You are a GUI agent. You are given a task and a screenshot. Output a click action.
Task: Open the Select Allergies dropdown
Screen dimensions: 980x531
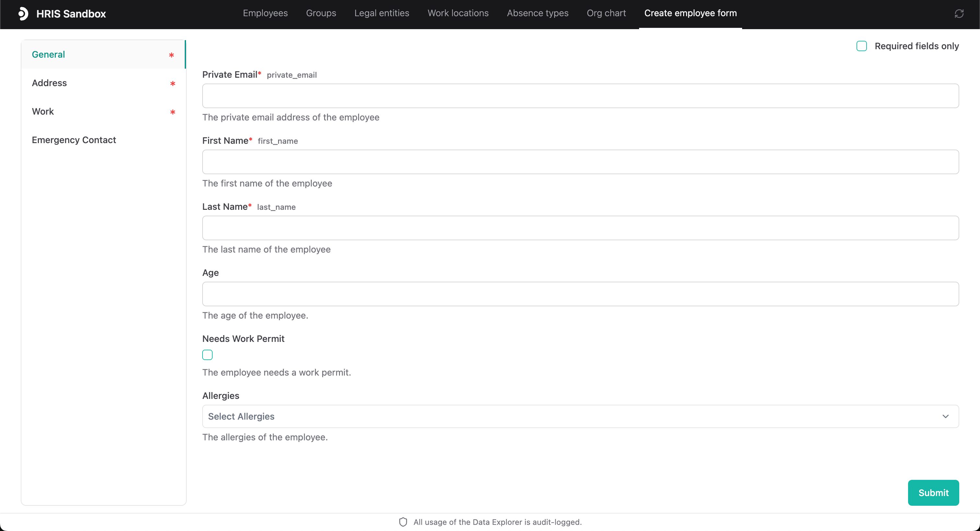(x=580, y=416)
